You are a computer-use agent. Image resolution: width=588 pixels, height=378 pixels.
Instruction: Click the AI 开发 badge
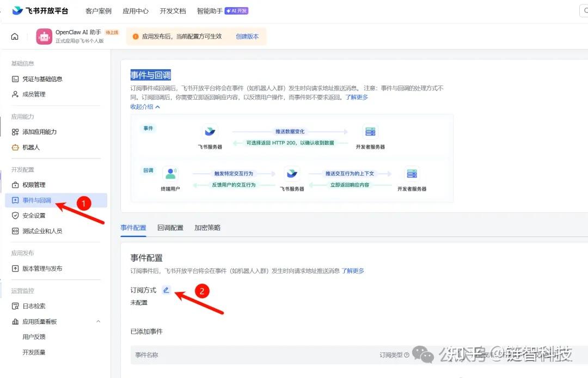point(237,11)
